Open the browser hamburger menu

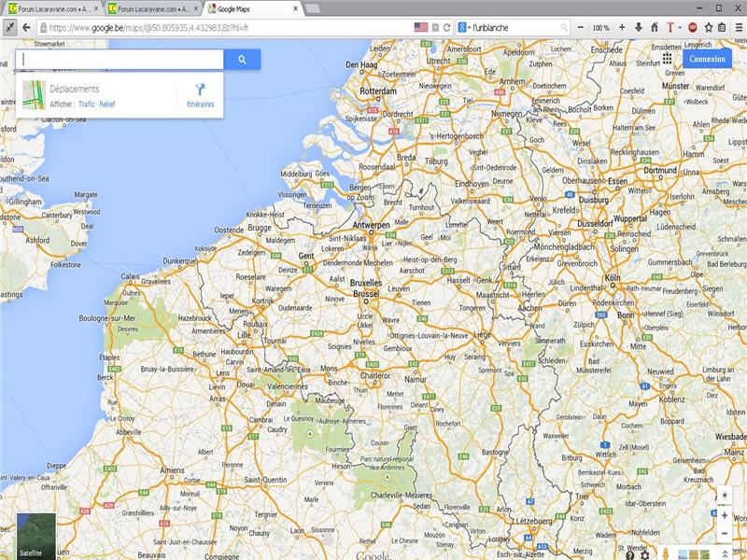tap(739, 28)
